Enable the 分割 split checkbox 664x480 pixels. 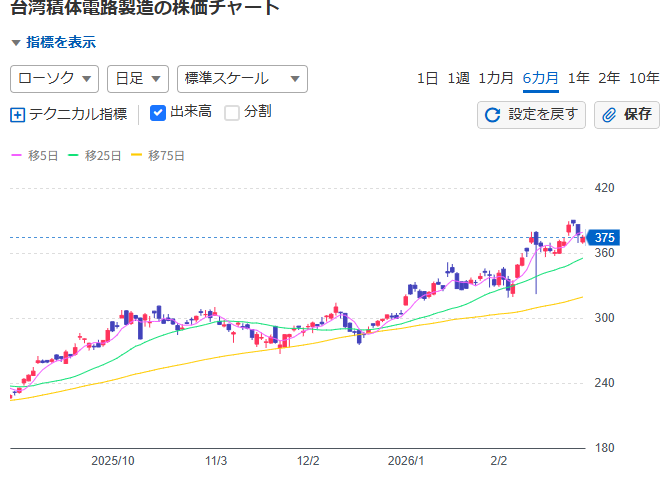tap(232, 113)
